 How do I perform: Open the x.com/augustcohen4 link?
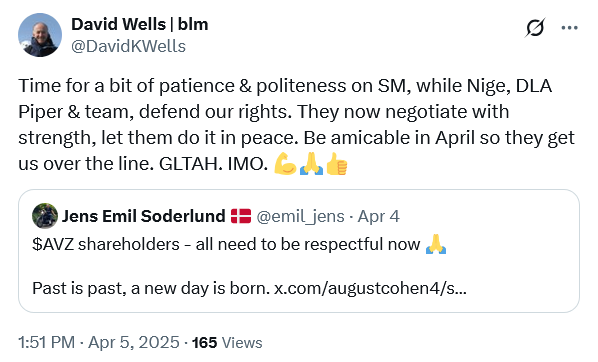[x=370, y=288]
